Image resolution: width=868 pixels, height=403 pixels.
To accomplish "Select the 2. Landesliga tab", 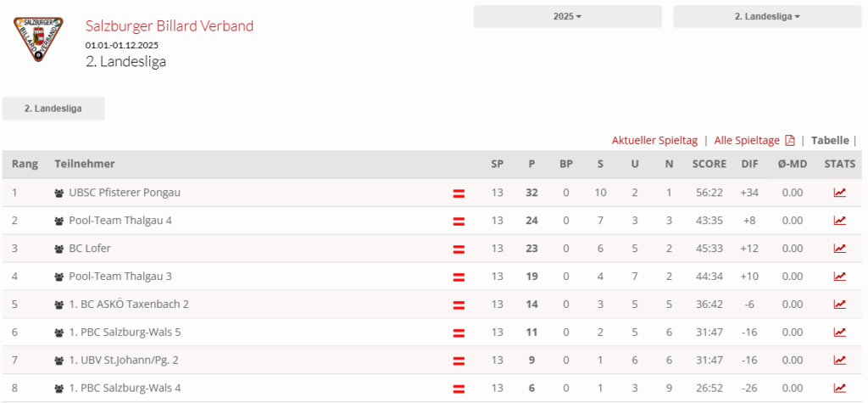I will click(x=53, y=109).
